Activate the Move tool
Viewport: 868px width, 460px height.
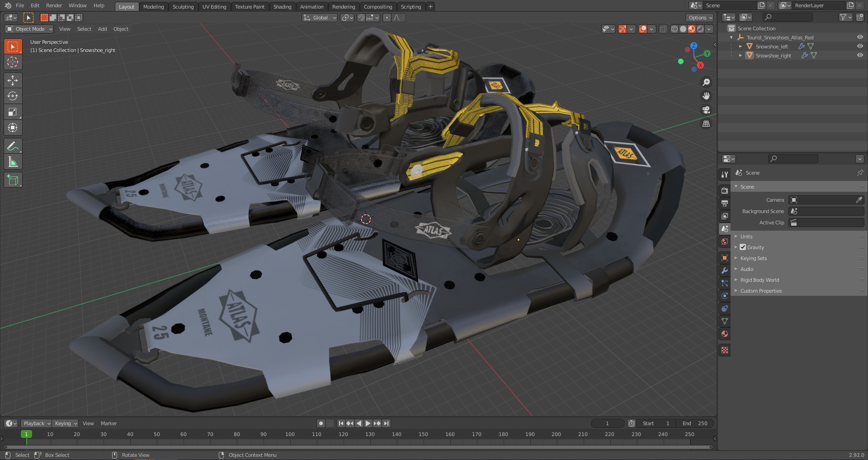click(13, 81)
